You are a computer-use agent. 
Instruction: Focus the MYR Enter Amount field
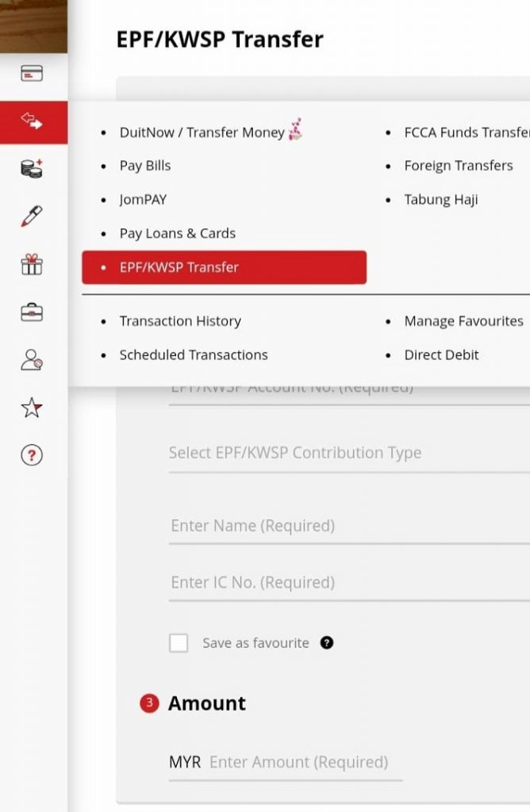tap(286, 762)
